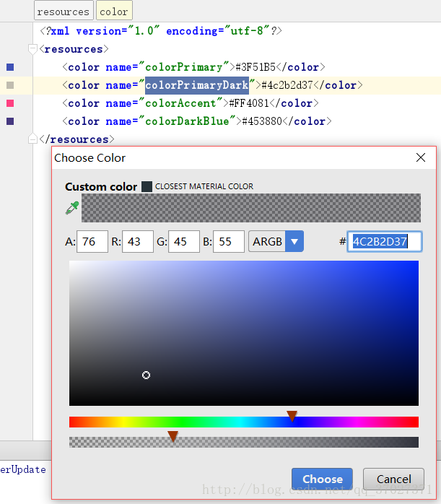Viewport: 441px width, 504px height.
Task: Confirm with the Choose button
Action: coord(322,479)
